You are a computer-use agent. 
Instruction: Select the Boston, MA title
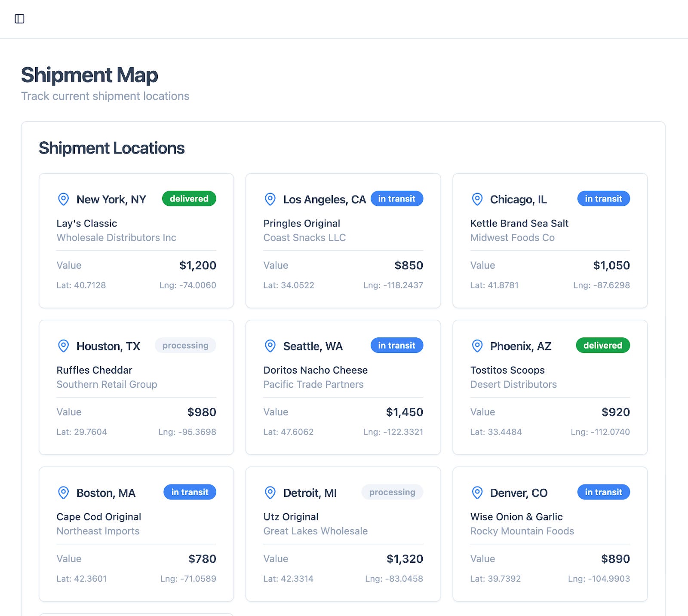pos(106,493)
